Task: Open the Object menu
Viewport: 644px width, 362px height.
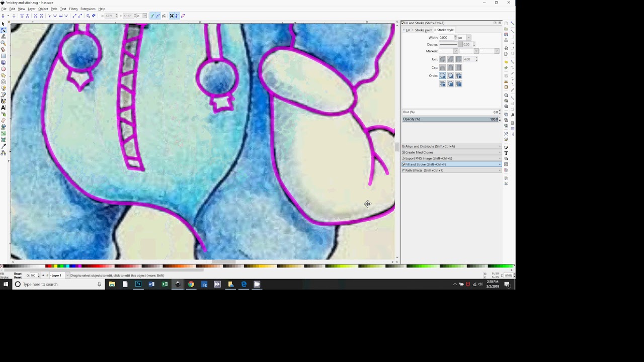Action: (x=43, y=9)
